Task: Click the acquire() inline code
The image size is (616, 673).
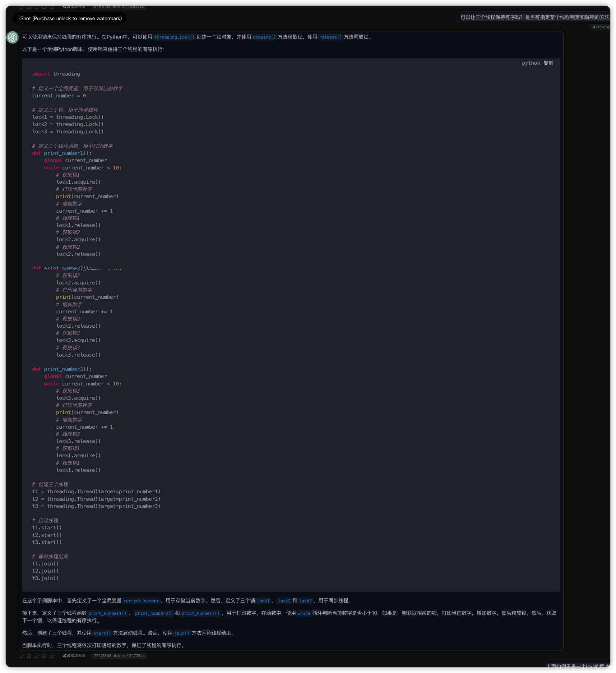Action: tap(264, 37)
